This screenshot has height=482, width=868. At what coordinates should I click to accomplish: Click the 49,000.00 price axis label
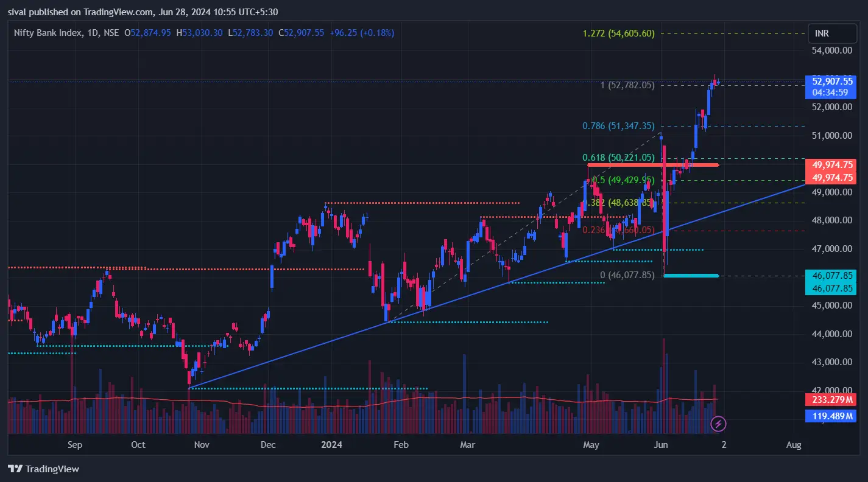[832, 192]
